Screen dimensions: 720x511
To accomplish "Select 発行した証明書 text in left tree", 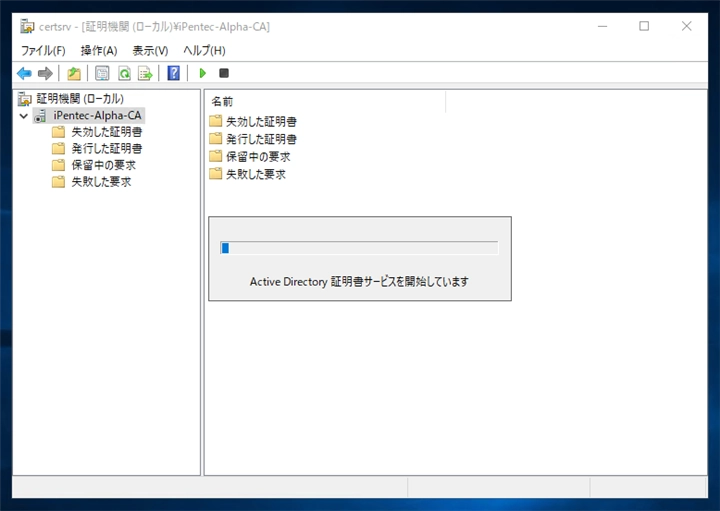I will click(x=107, y=149).
